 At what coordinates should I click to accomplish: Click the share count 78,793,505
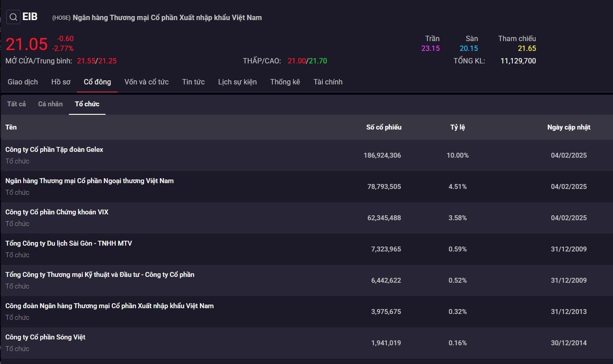click(384, 187)
